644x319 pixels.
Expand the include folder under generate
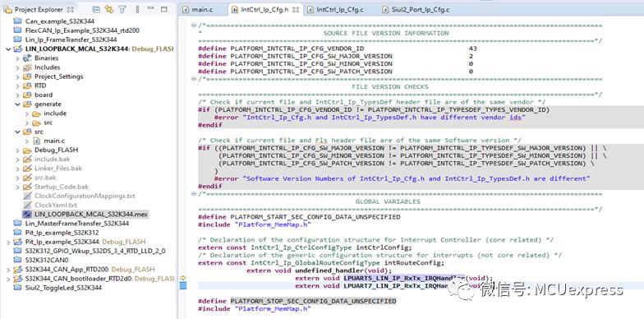[26, 113]
